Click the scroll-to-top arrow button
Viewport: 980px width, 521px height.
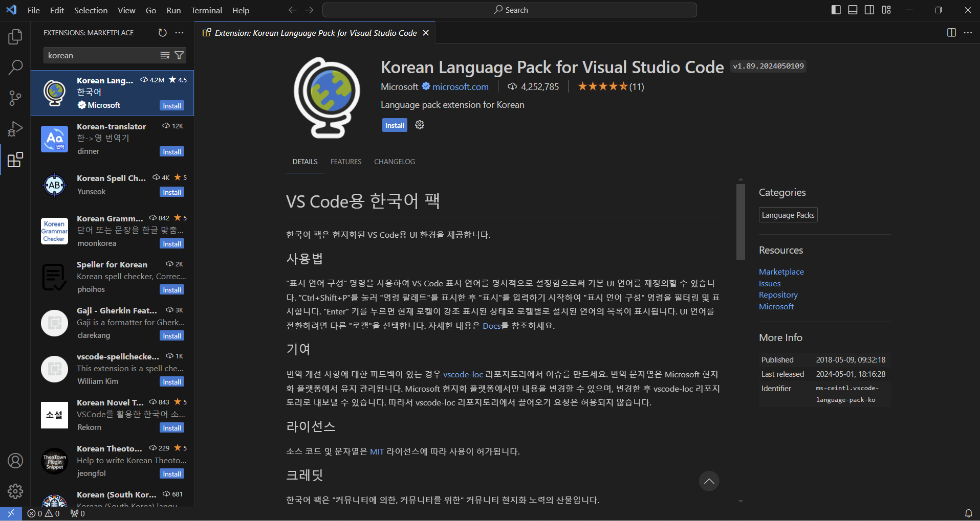coord(709,481)
